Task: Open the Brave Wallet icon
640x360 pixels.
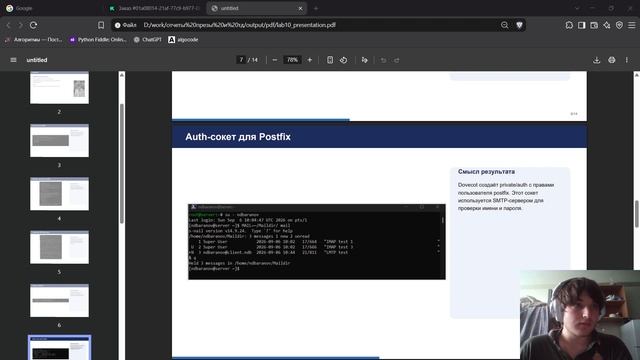Action: [x=594, y=25]
